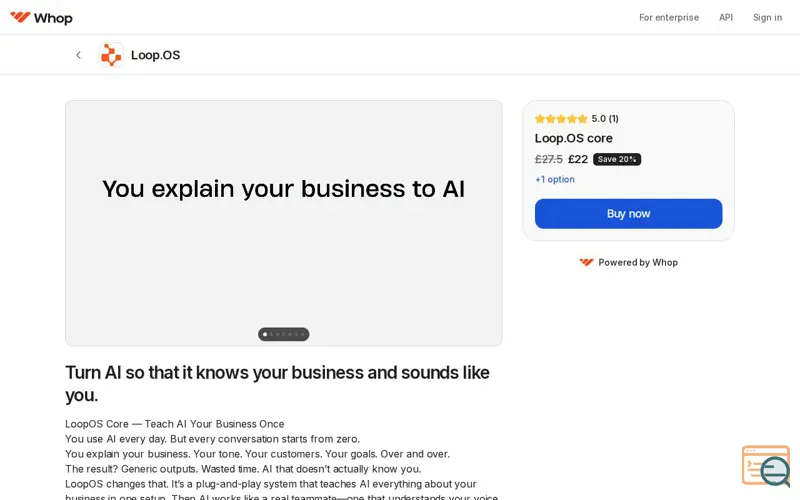Click the Whop icon beside Powered by Whop
The height and width of the screenshot is (500, 800).
coord(586,262)
